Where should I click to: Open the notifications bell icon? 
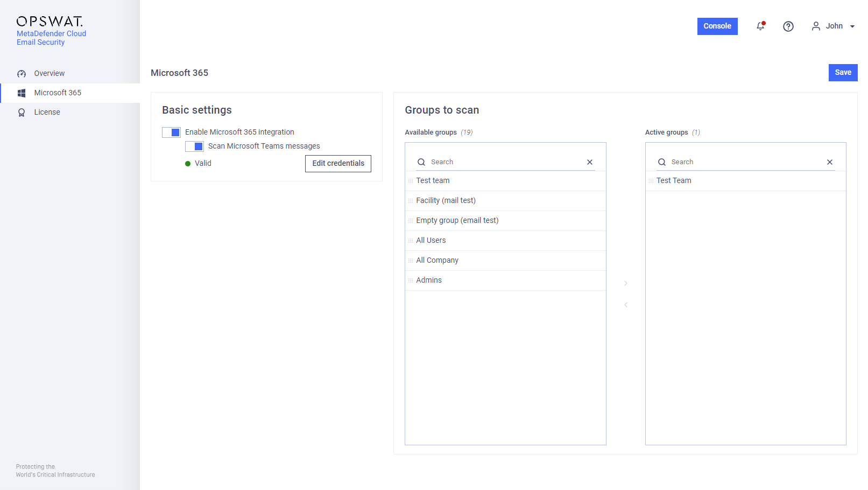coord(760,26)
